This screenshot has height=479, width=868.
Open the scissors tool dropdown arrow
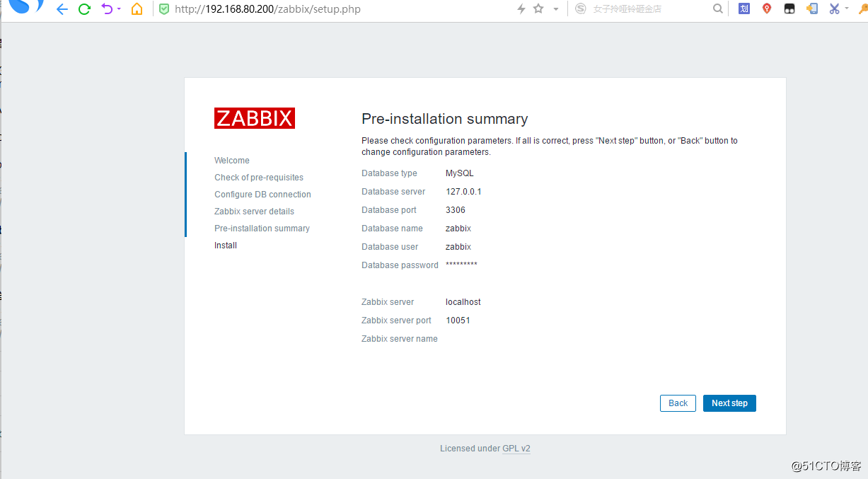pyautogui.click(x=846, y=9)
